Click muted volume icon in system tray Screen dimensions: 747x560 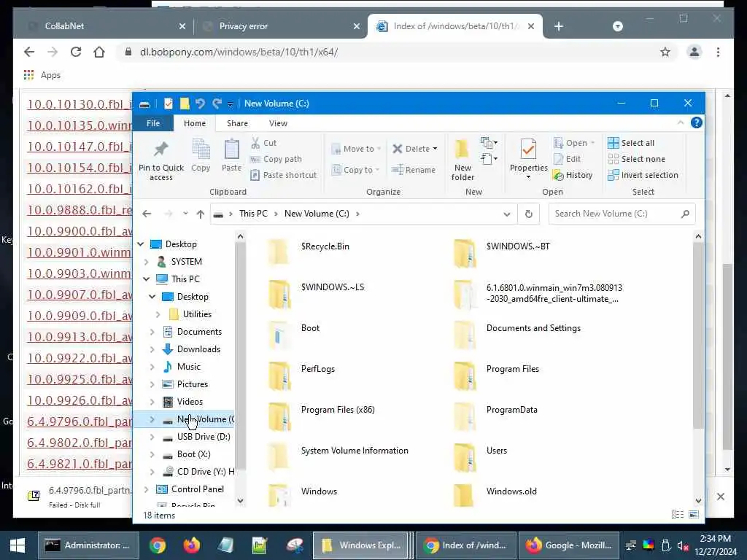(683, 545)
